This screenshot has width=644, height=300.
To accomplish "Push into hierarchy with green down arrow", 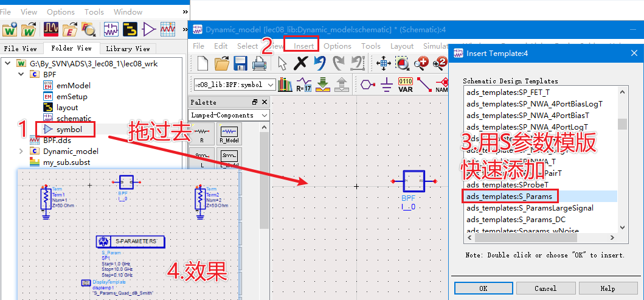I will [324, 85].
